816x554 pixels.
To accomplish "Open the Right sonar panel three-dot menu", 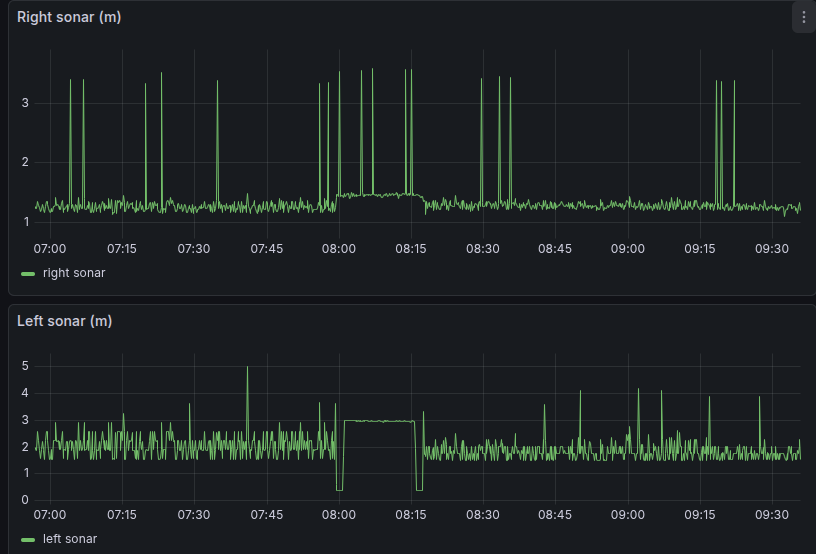I will pyautogui.click(x=804, y=17).
